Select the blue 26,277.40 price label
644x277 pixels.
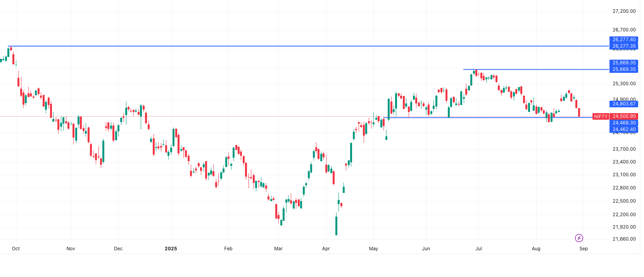point(624,40)
